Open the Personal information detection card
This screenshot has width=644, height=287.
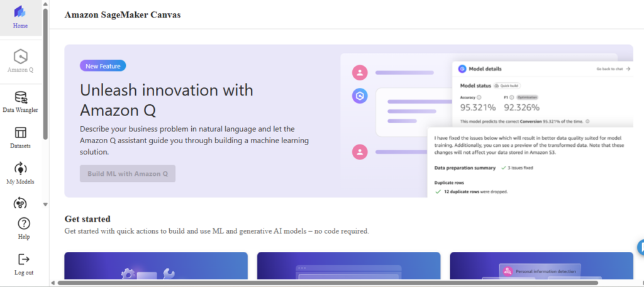[x=541, y=266]
